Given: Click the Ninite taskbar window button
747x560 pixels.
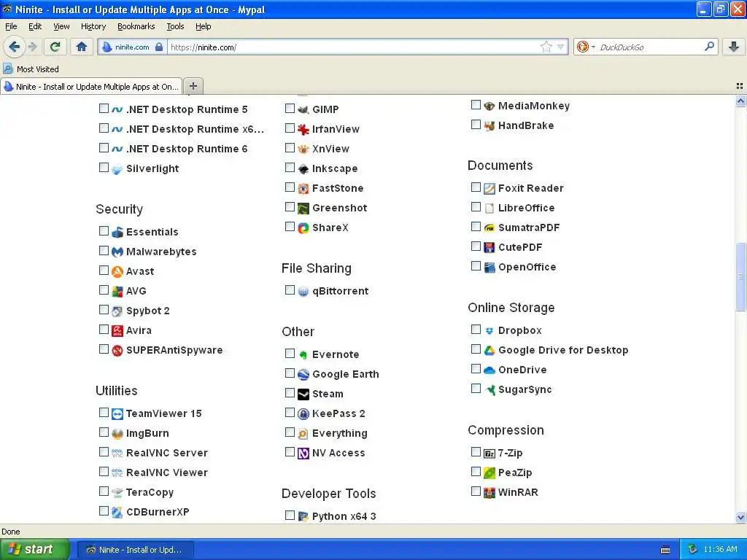Looking at the screenshot, I should coord(135,550).
